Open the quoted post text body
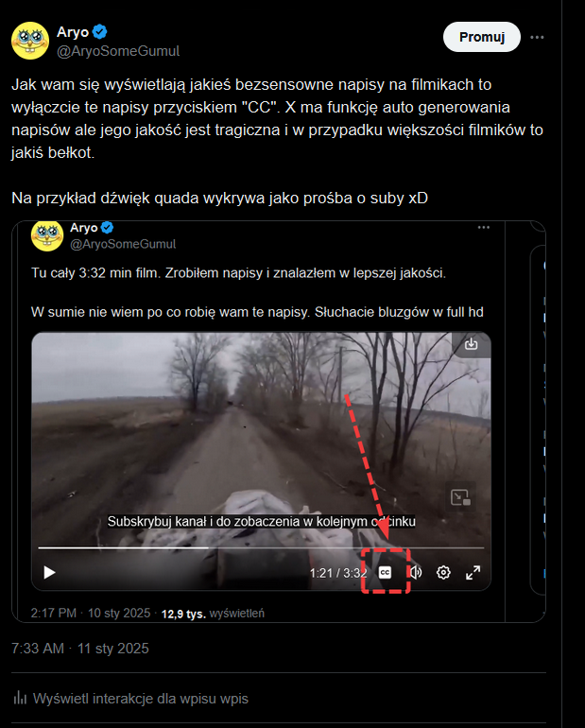This screenshot has width=585, height=728. click(257, 292)
